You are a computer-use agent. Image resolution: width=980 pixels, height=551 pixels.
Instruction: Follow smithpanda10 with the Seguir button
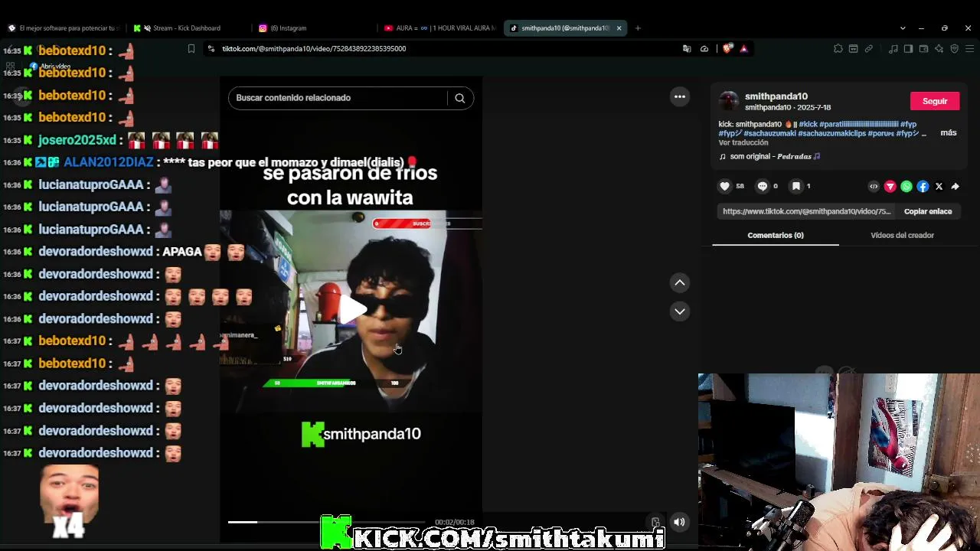(x=935, y=101)
